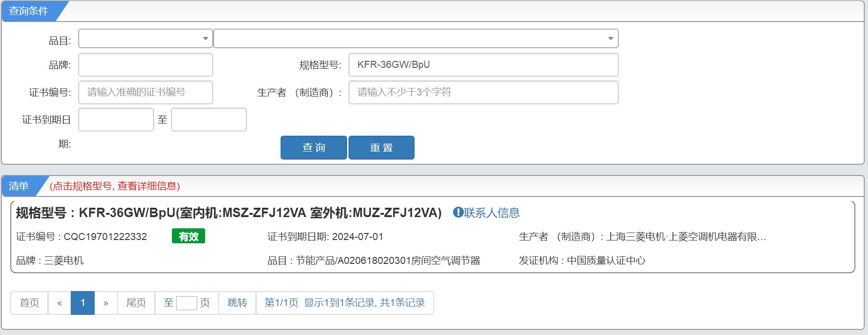Click the 证书到期日期: 2024-07-01 text
This screenshot has height=335, width=868.
coord(325,237)
